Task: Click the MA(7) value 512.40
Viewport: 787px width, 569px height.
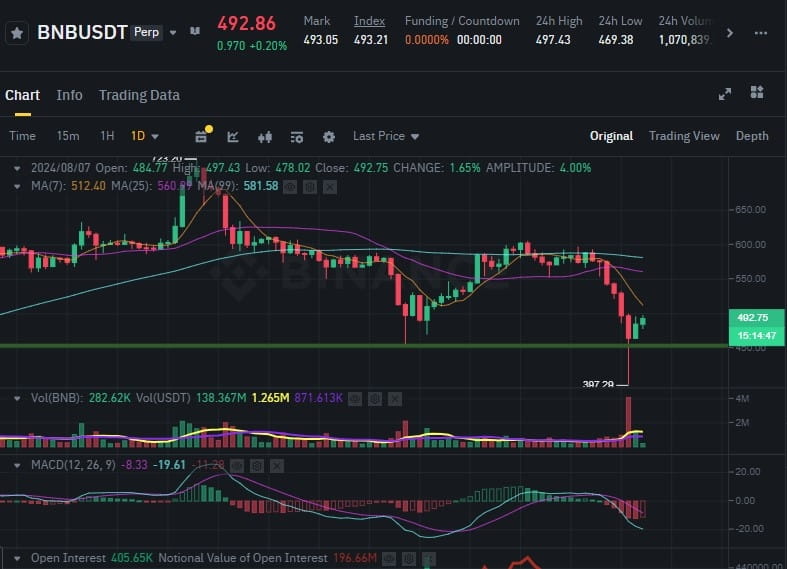Action: 88,186
